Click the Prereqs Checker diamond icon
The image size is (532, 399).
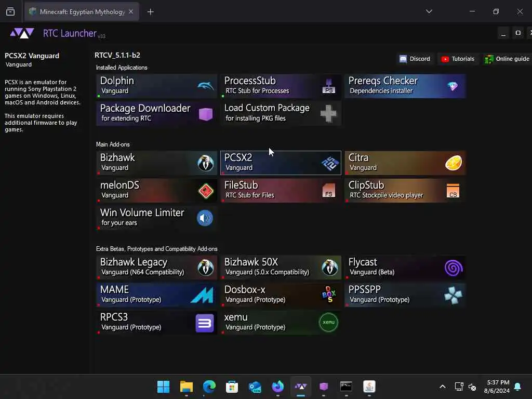[x=453, y=86]
